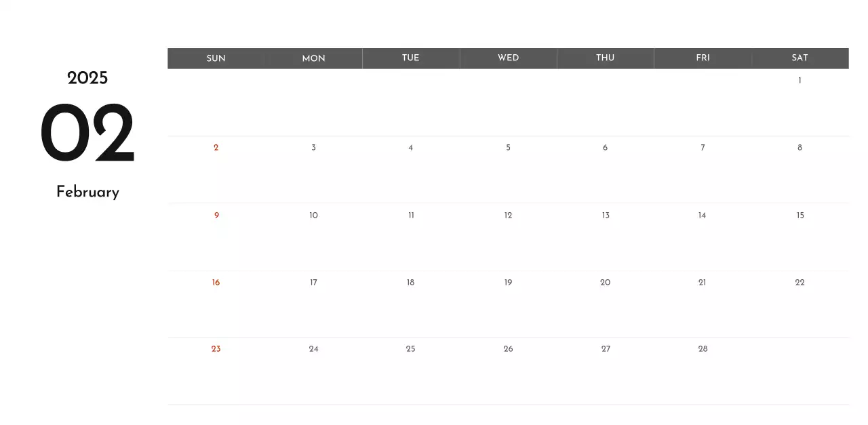
Task: Click date 20 under Thursday
Action: pos(605,283)
